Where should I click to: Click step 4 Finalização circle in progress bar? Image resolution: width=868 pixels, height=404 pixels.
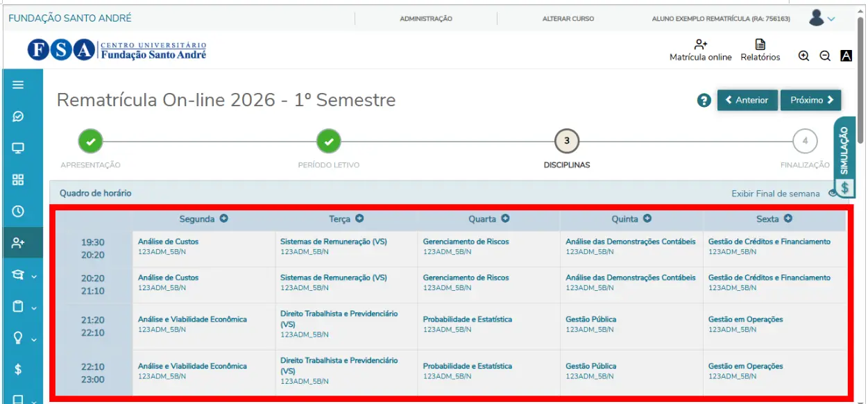[x=804, y=141]
